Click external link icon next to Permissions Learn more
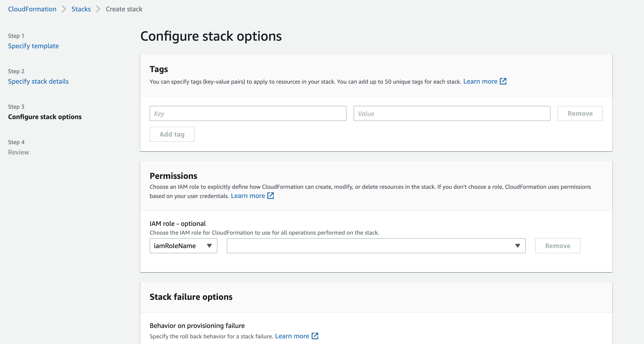 271,196
